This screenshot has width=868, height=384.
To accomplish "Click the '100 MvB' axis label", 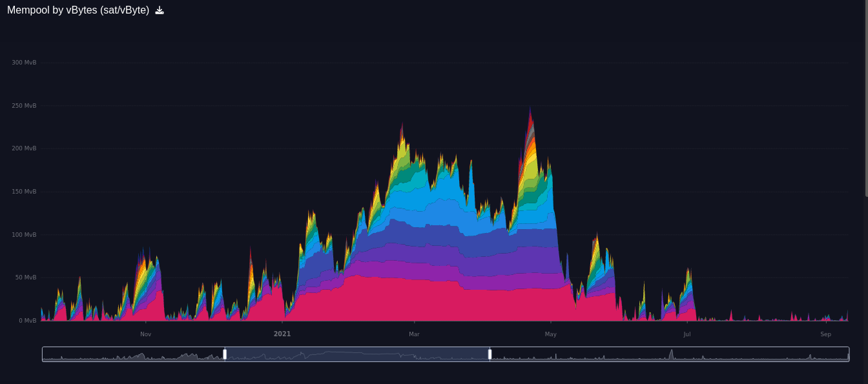I will pos(24,235).
